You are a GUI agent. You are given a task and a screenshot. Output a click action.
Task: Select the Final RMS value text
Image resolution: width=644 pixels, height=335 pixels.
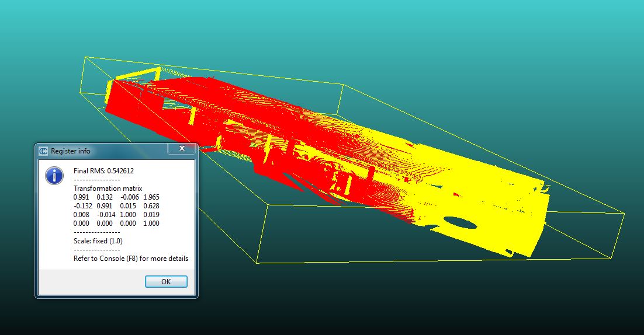coord(103,171)
